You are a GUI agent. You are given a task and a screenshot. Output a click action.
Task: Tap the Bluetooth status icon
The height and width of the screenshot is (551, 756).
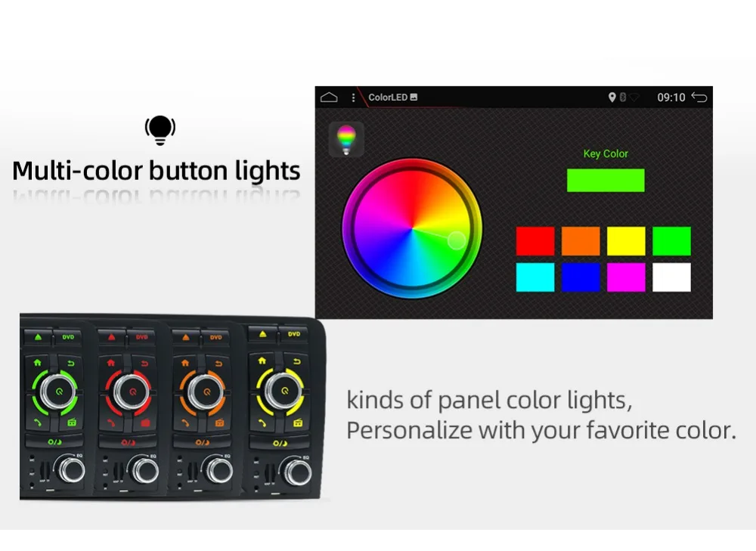[x=623, y=98]
